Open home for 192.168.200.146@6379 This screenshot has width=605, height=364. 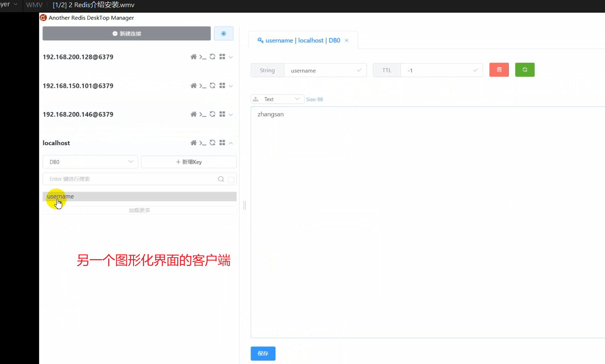pyautogui.click(x=193, y=114)
